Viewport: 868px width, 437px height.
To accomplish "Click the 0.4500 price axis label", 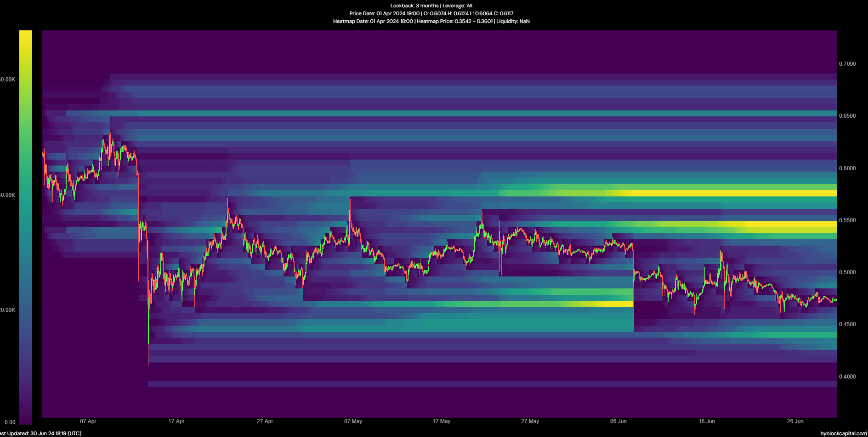I will tap(847, 324).
